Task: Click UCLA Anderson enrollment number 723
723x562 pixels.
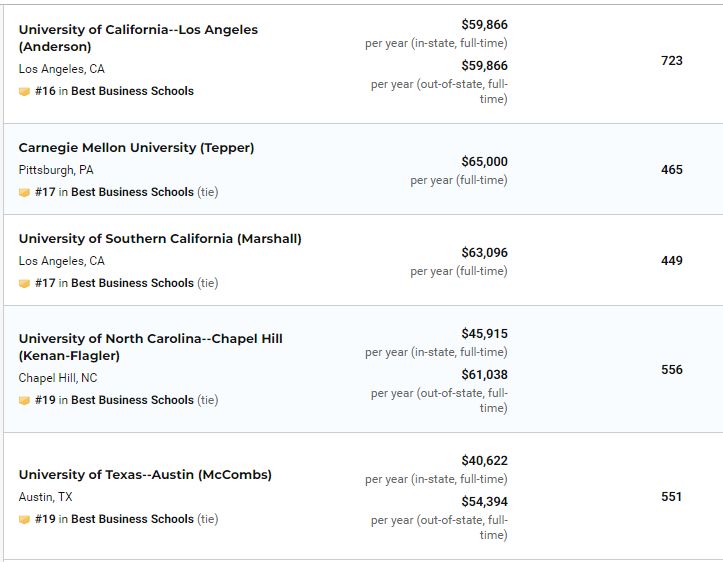Action: (x=672, y=61)
